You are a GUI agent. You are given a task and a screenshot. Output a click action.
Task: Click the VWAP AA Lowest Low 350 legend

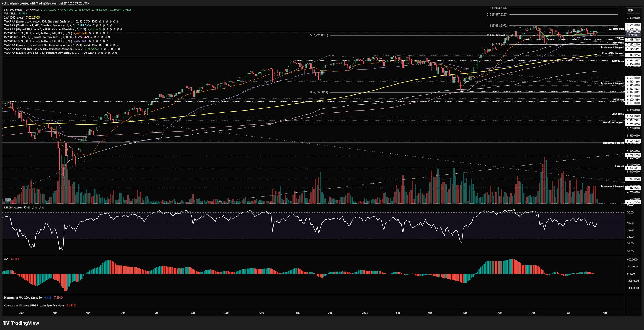coord(61,21)
